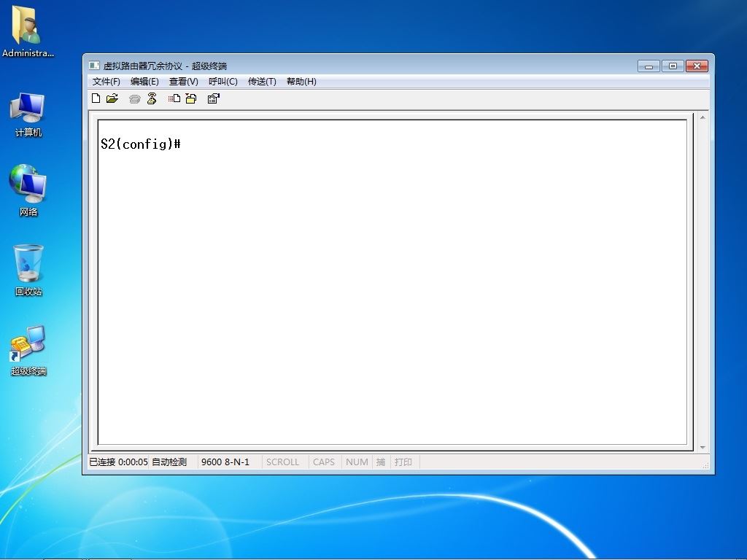Minimize the 超级终端 window
The width and height of the screenshot is (747, 560).
[x=649, y=66]
